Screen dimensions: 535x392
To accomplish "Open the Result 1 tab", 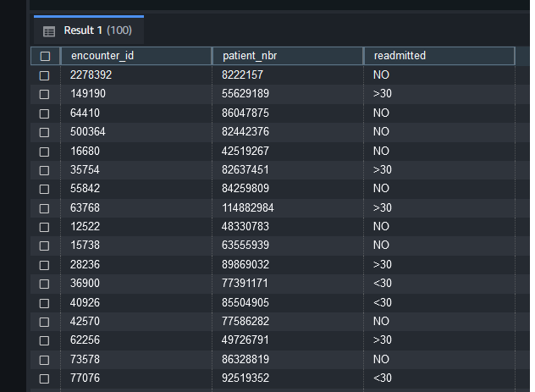I will (x=89, y=30).
